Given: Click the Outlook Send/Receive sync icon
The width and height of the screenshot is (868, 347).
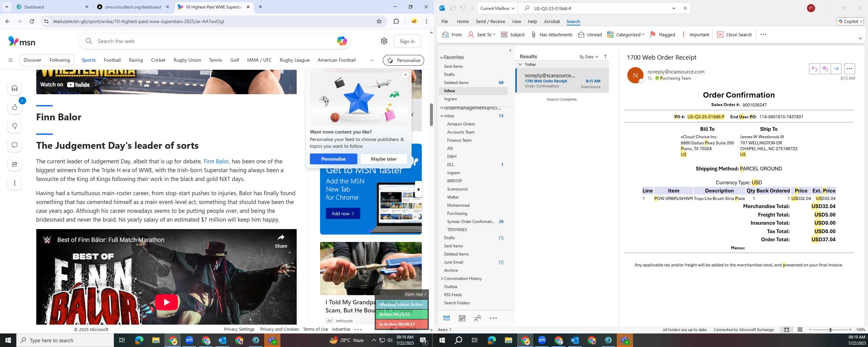Looking at the screenshot, I should (x=453, y=8).
